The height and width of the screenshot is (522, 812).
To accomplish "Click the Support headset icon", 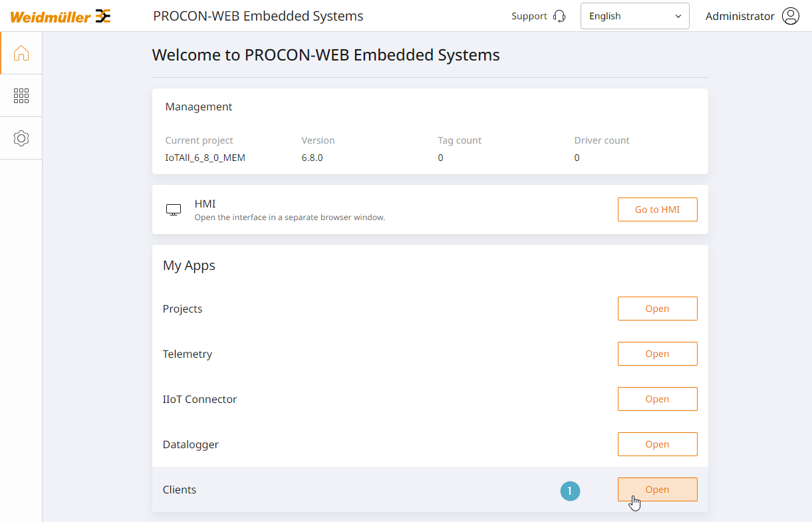I will click(x=559, y=17).
